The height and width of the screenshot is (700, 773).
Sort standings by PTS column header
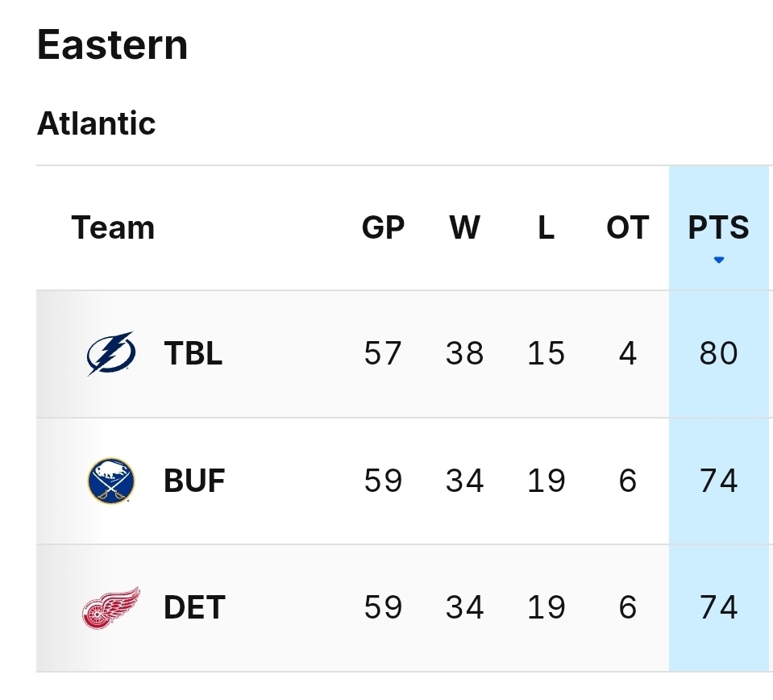click(x=718, y=228)
